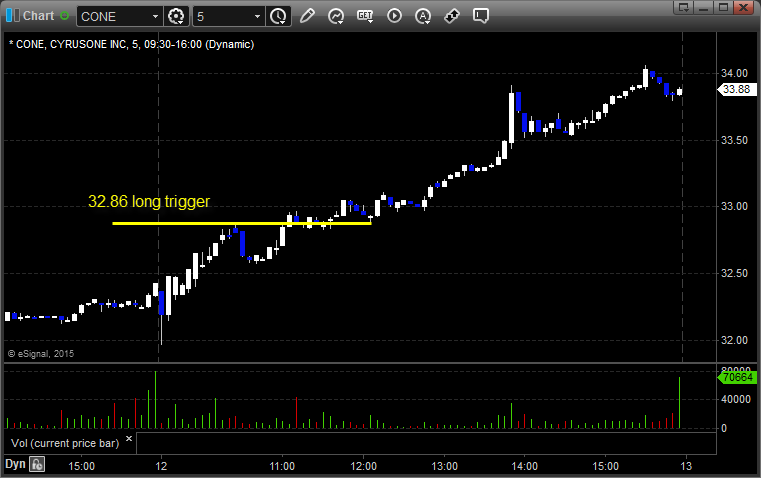
Task: Click the Dyn lock icon
Action: click(37, 464)
